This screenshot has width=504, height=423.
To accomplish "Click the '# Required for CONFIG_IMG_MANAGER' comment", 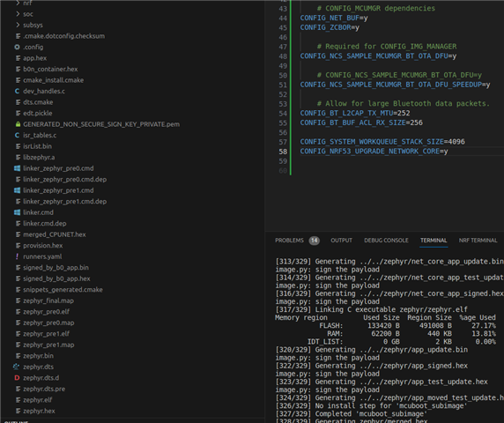I will tap(387, 46).
